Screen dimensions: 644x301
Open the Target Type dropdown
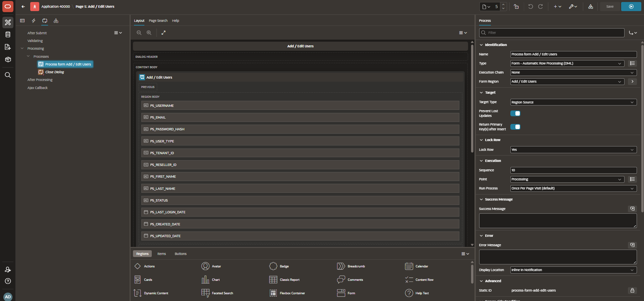point(573,102)
